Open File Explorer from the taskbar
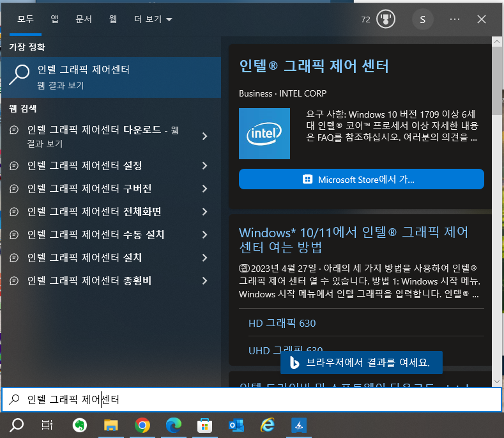The image size is (504, 438). click(111, 425)
